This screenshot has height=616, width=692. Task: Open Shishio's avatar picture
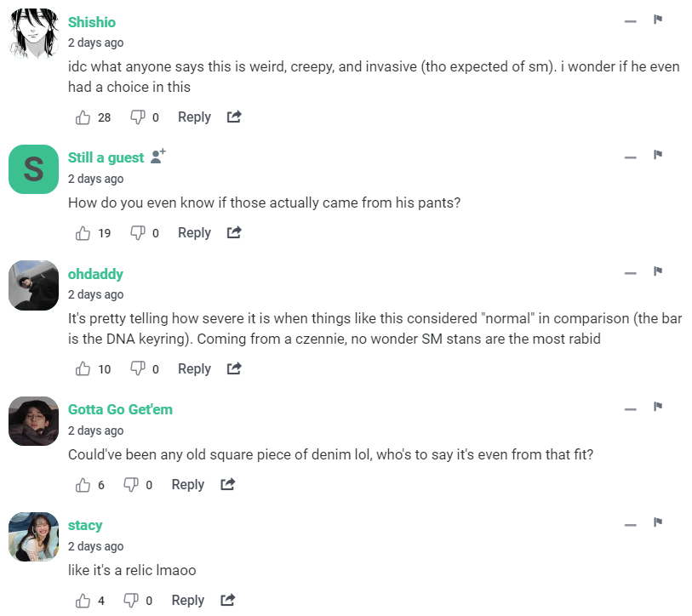pyautogui.click(x=33, y=34)
